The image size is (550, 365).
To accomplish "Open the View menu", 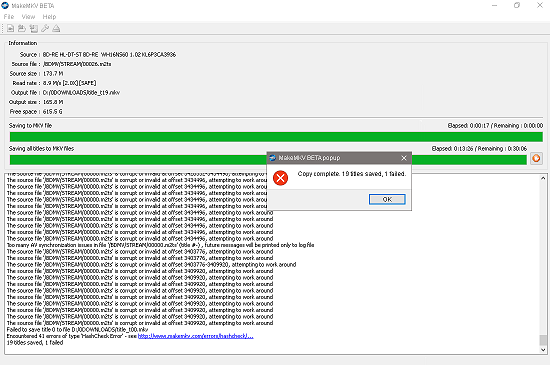I will pyautogui.click(x=28, y=17).
